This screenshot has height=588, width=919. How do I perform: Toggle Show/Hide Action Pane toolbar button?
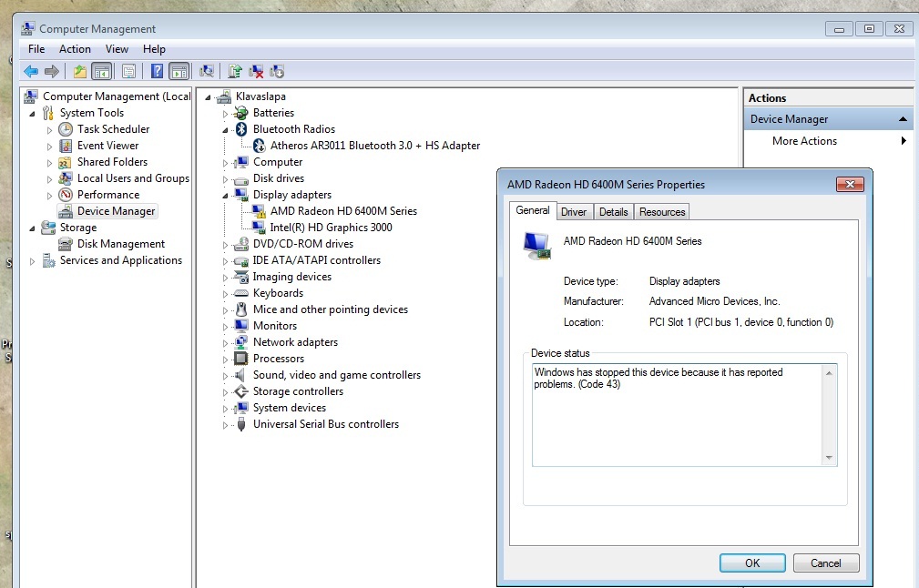pyautogui.click(x=179, y=71)
